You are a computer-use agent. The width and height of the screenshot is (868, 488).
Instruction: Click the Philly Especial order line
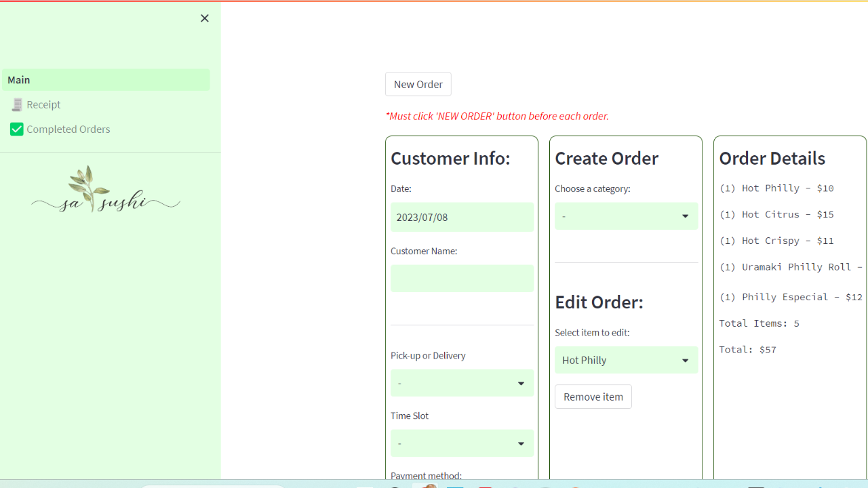point(790,297)
